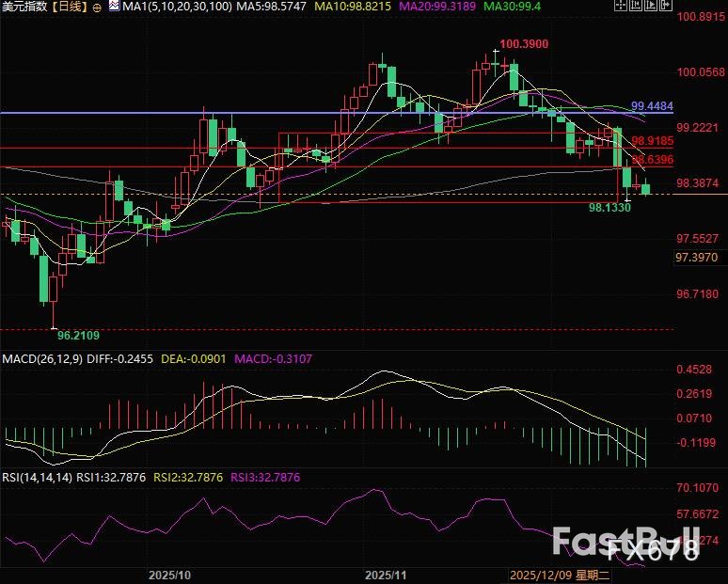Click the 96.2109 low price label
The width and height of the screenshot is (728, 584).
79,334
